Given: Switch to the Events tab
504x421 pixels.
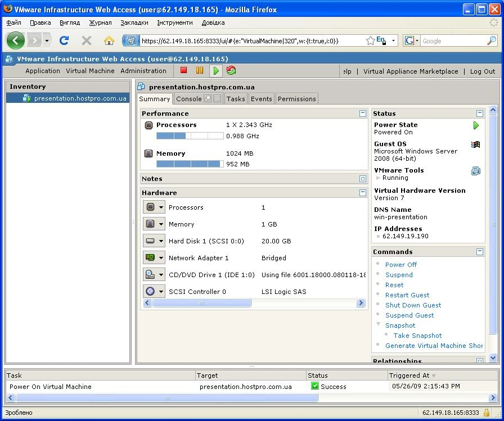Looking at the screenshot, I should click(x=262, y=99).
